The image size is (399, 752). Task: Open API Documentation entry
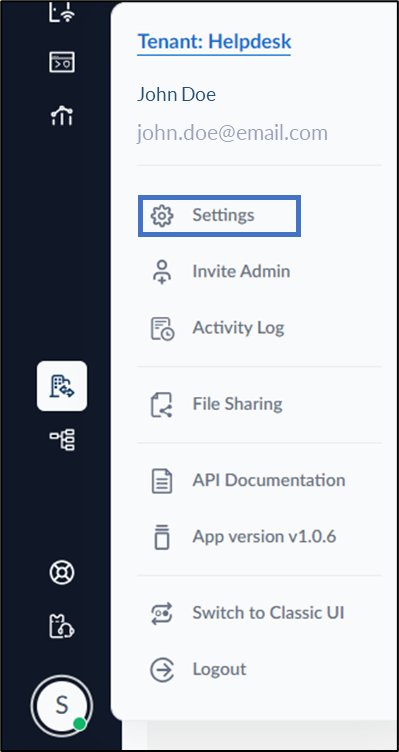coord(269,480)
